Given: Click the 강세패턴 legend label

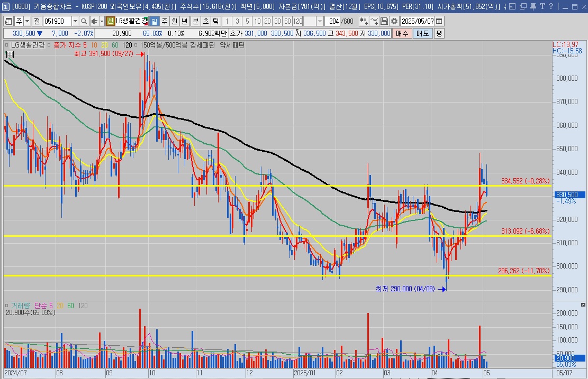Looking at the screenshot, I should pos(203,45).
